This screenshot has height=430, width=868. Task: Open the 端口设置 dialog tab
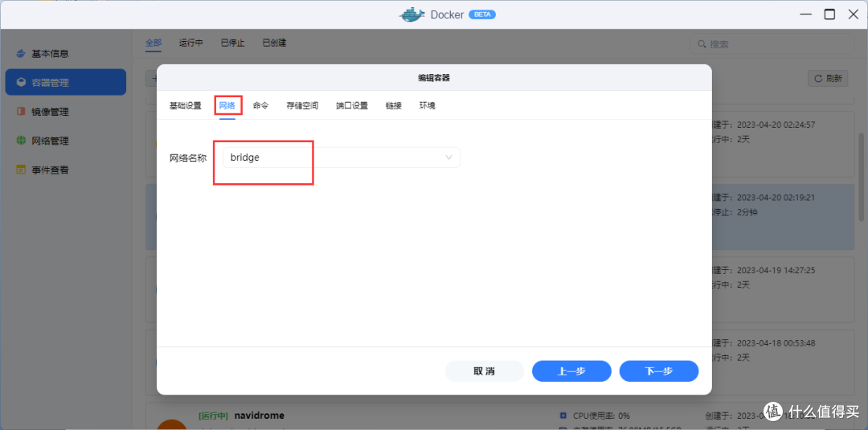pyautogui.click(x=352, y=106)
